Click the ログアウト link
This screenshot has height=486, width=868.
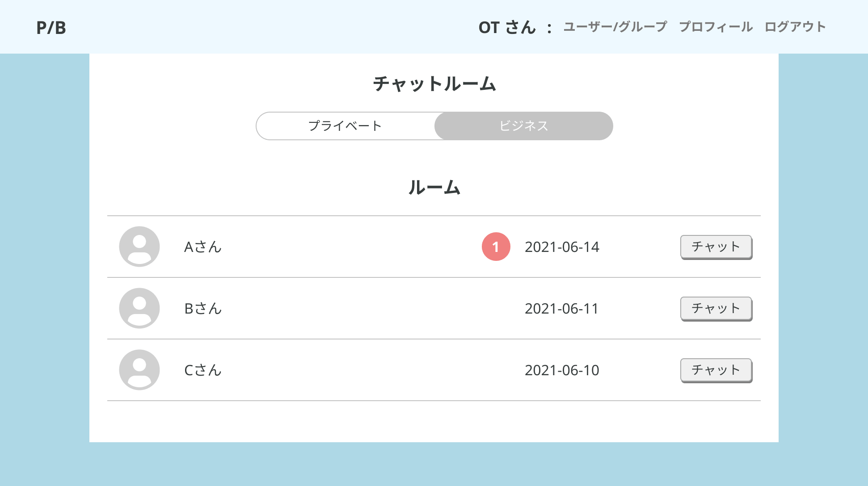click(x=795, y=27)
